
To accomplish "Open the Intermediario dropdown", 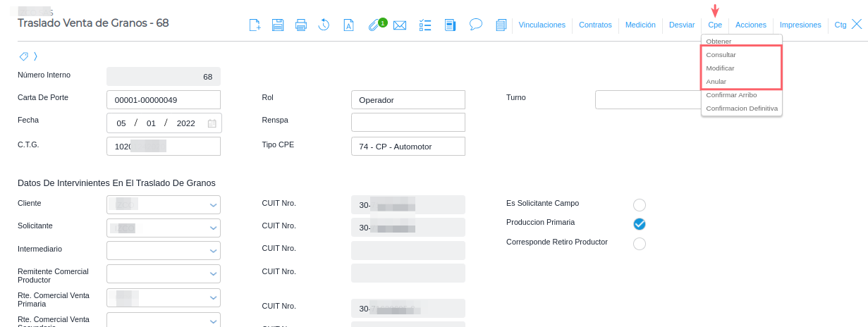I will pyautogui.click(x=213, y=251).
